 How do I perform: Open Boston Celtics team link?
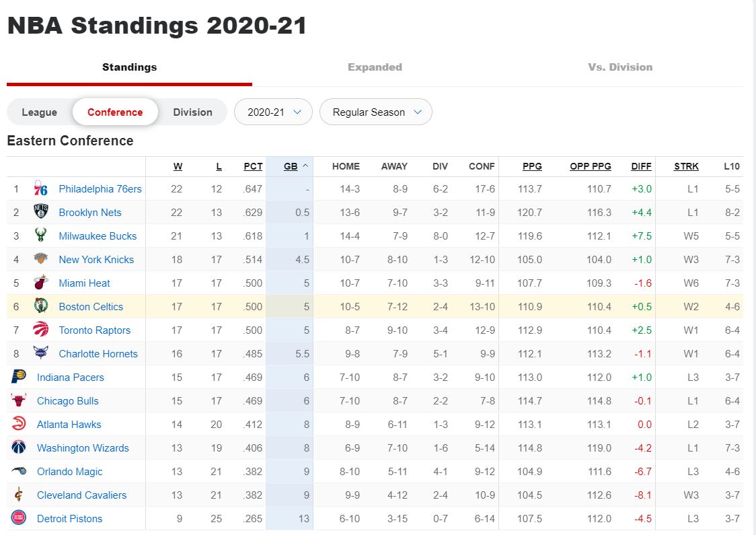pyautogui.click(x=91, y=306)
